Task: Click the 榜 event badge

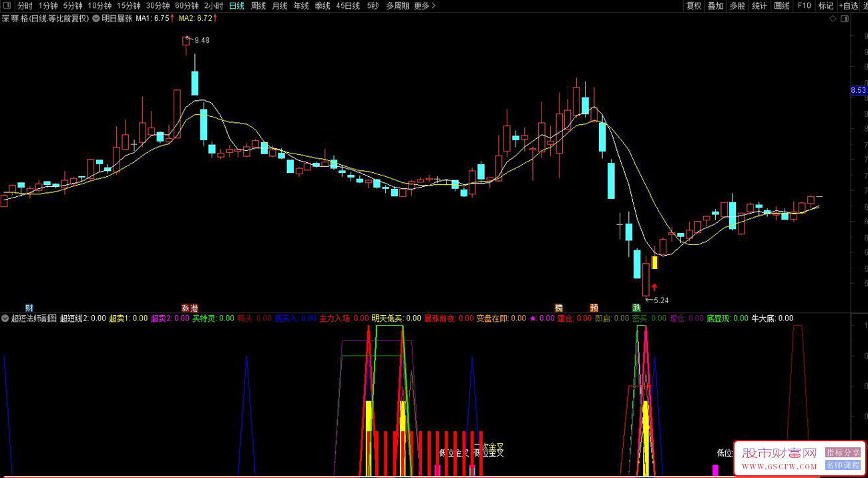Action: [x=559, y=308]
